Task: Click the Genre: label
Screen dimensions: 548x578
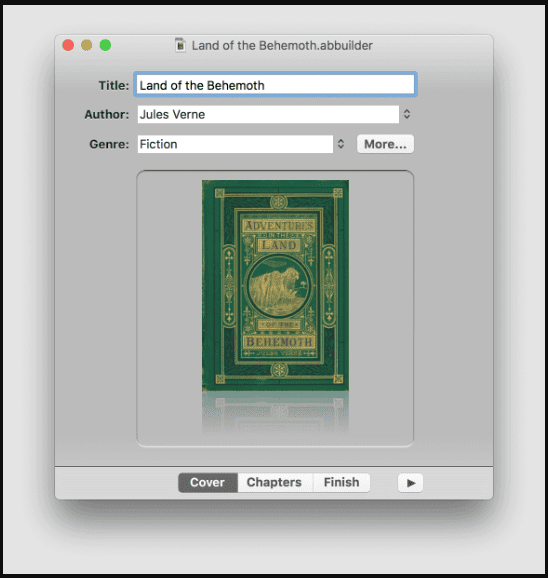Action: 109,144
